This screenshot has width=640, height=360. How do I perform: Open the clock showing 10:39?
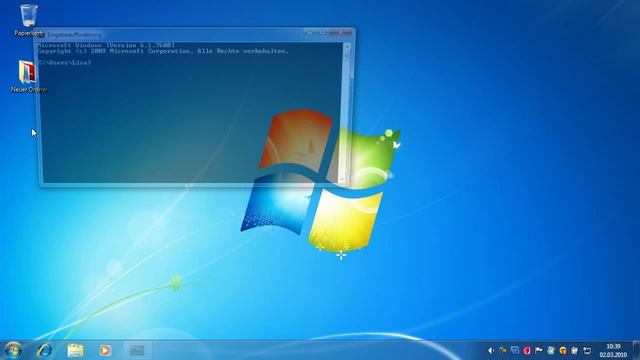click(x=613, y=350)
